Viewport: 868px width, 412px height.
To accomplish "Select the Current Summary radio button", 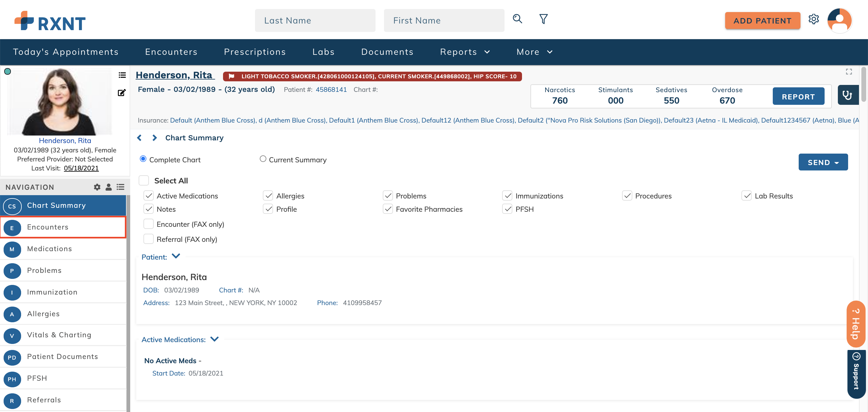I will click(263, 159).
